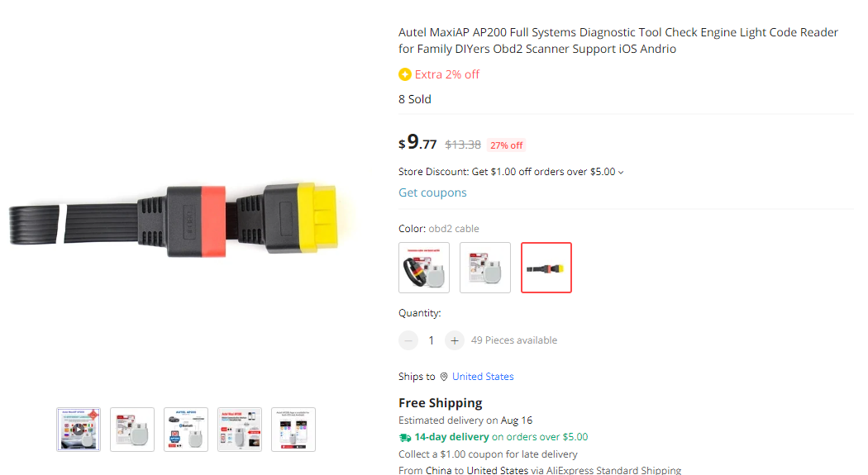Screen dimensions: 868x475
Task: Choose the first color option with cable and scanner
Action: click(424, 268)
